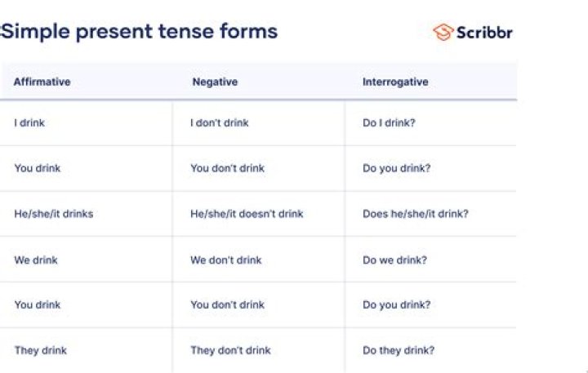Click the 'I drink' cell

click(x=31, y=123)
